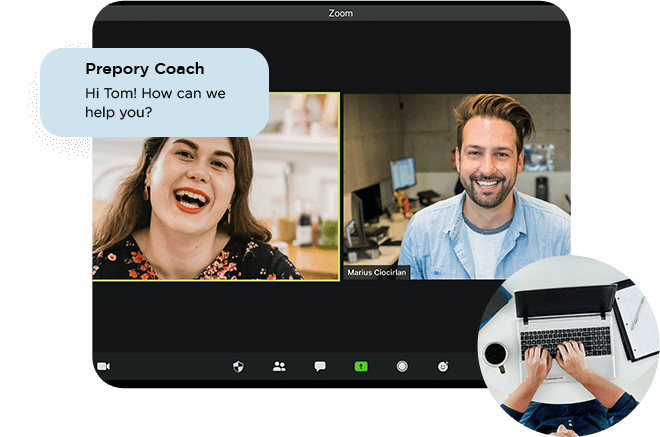The height and width of the screenshot is (437, 660).
Task: Open the Zoom chat panel
Action: [x=320, y=366]
